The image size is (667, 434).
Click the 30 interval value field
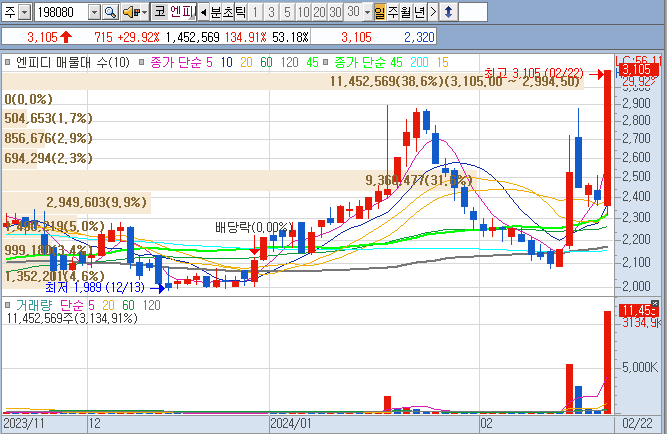coord(353,12)
